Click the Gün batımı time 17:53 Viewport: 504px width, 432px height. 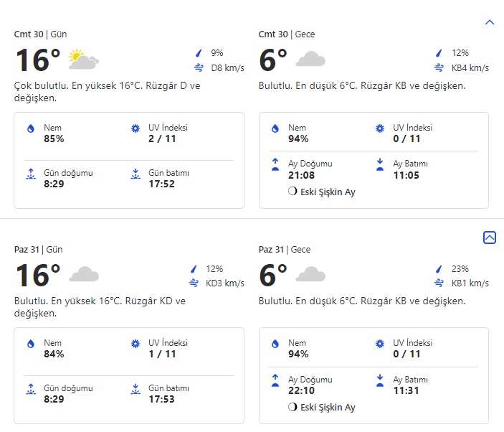point(161,399)
